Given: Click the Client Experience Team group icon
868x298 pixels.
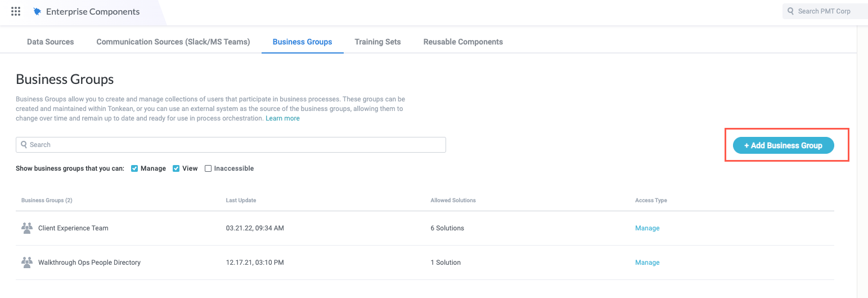Looking at the screenshot, I should [x=27, y=228].
